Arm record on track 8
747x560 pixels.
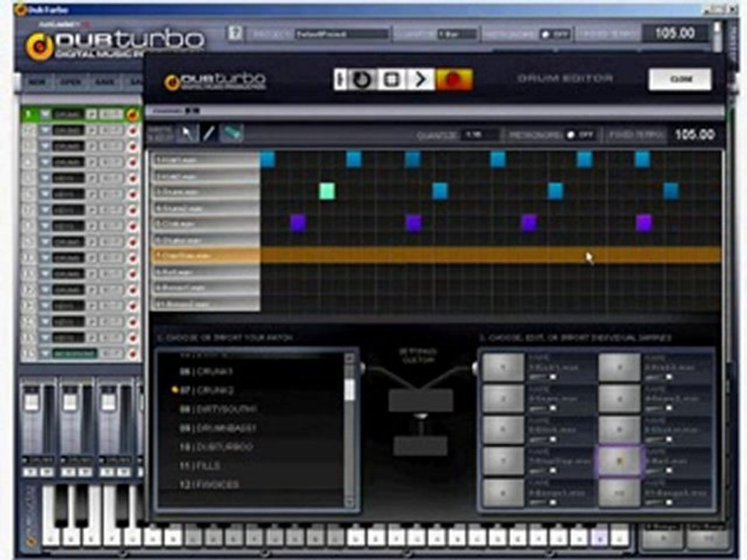point(132,226)
